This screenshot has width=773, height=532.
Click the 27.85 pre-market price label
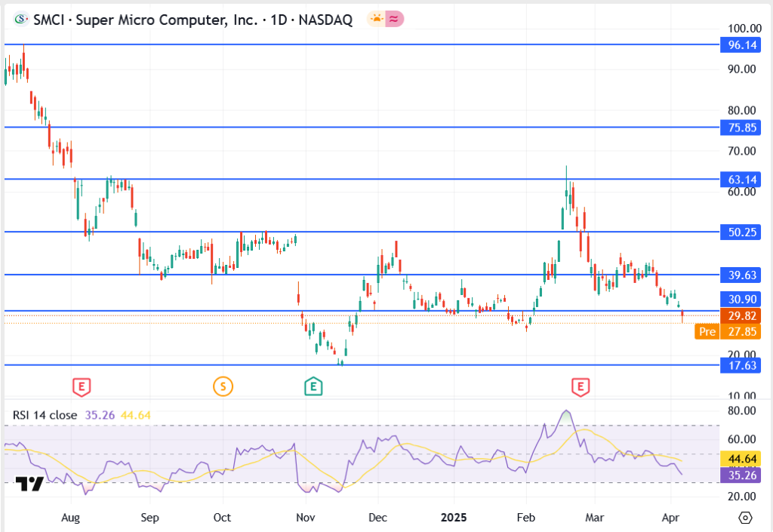click(x=741, y=331)
